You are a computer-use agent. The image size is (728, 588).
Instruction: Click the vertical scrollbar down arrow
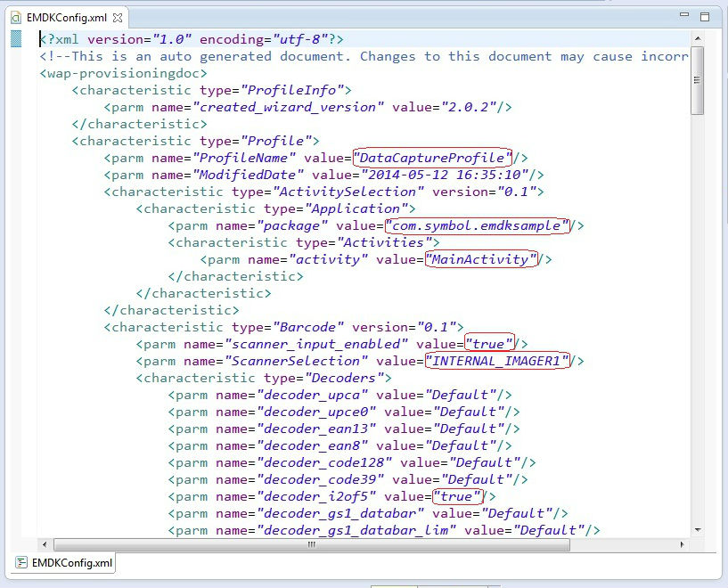point(698,529)
